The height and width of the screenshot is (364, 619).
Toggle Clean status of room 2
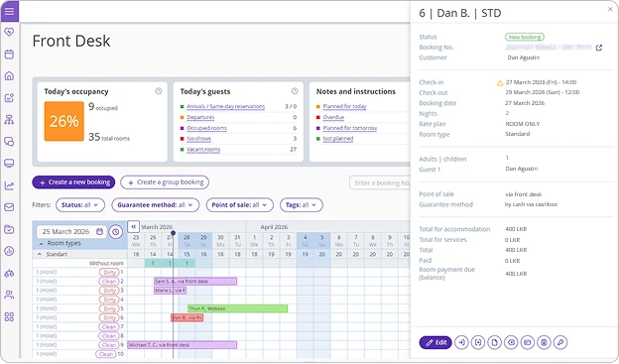click(109, 281)
